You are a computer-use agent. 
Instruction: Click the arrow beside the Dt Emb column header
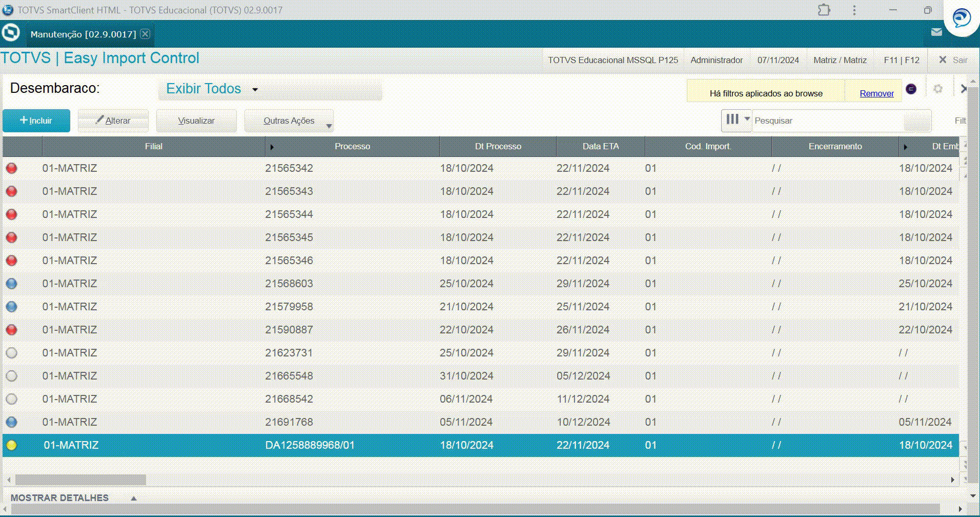(905, 147)
